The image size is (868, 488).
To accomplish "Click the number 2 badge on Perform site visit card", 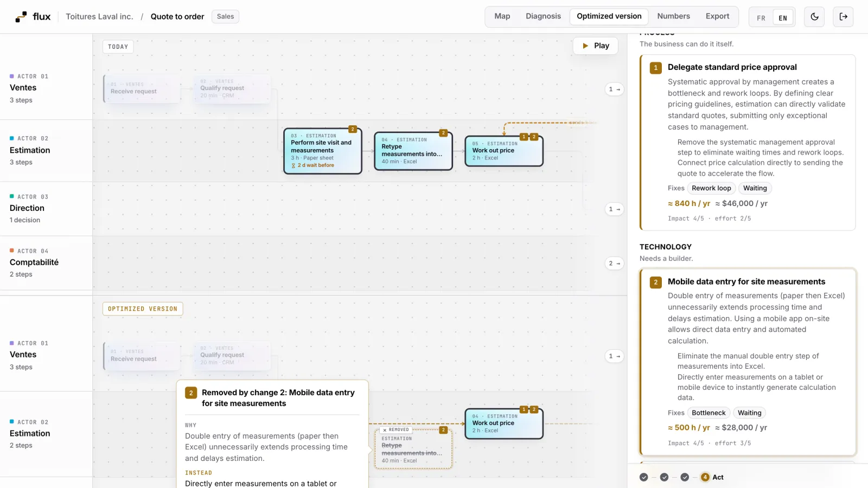I will [x=353, y=129].
